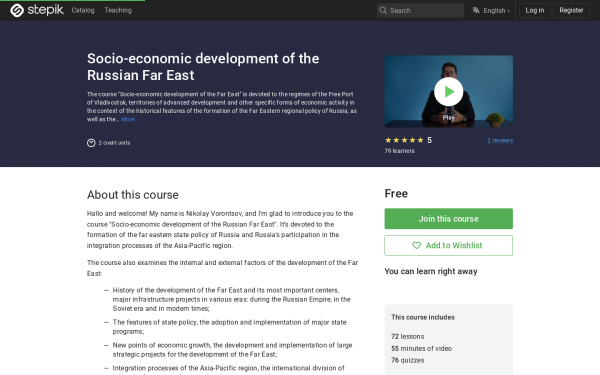Click 'New points of economic growth' bullet
600x375 pixels.
click(232, 350)
